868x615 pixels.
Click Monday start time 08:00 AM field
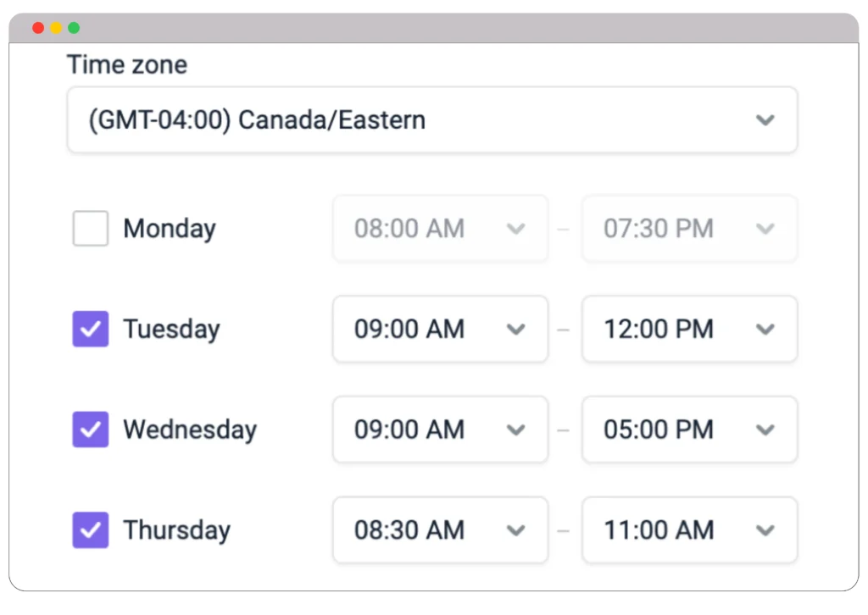pyautogui.click(x=440, y=229)
